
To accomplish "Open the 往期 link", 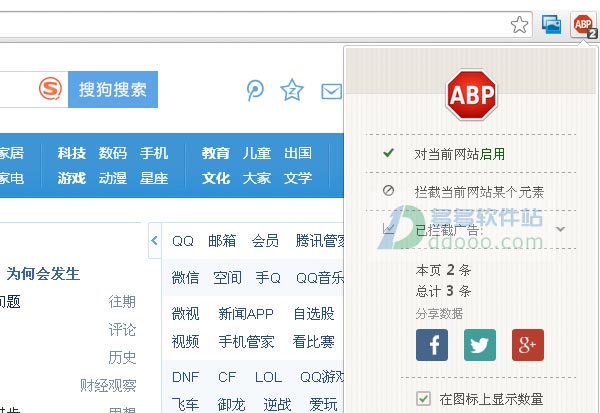I will tap(122, 302).
